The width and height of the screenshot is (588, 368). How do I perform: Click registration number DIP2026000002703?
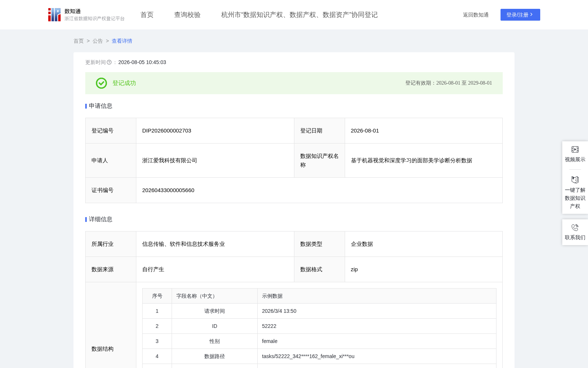(167, 131)
